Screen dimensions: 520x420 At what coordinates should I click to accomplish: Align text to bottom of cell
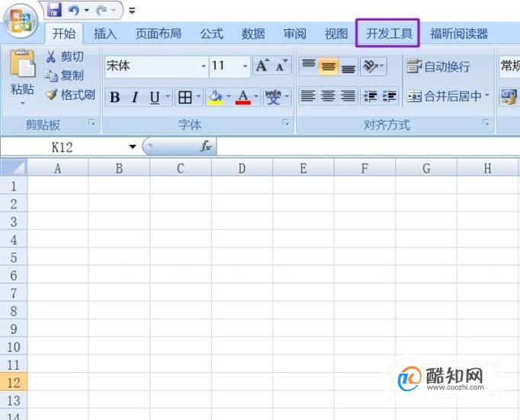click(x=348, y=66)
